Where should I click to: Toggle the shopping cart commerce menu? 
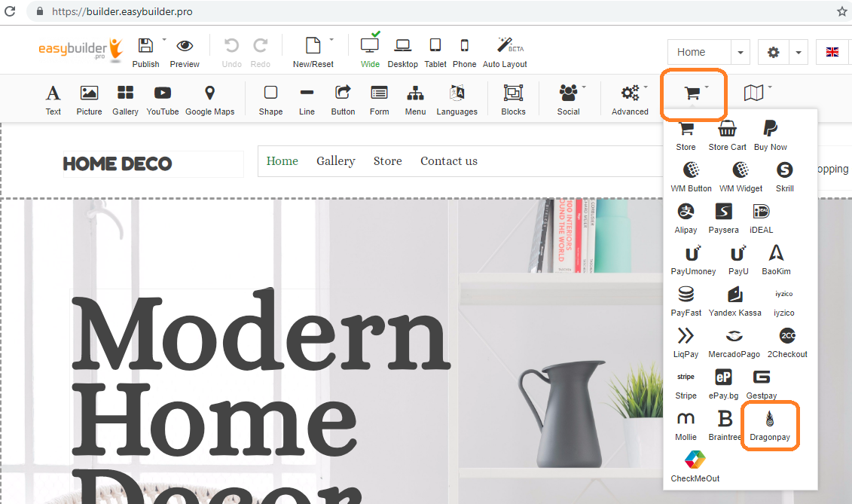(x=692, y=93)
